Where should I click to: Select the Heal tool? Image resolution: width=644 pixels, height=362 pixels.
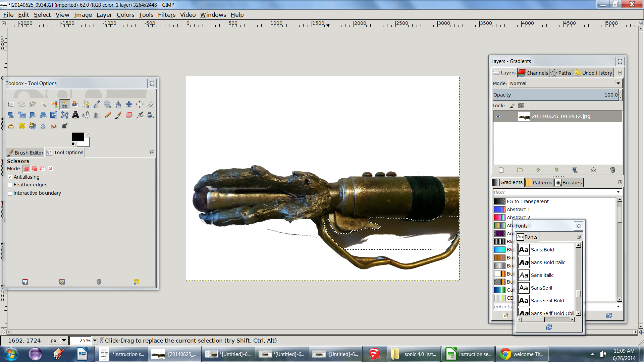click(22, 126)
